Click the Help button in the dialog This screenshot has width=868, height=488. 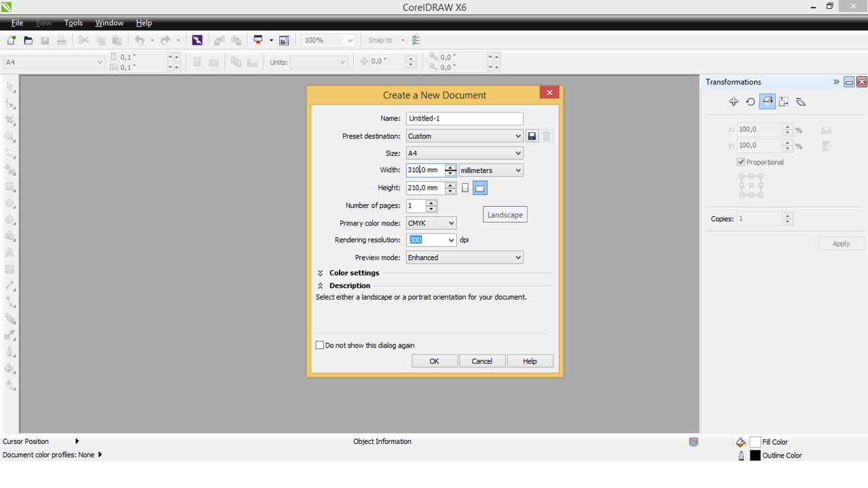pyautogui.click(x=530, y=361)
